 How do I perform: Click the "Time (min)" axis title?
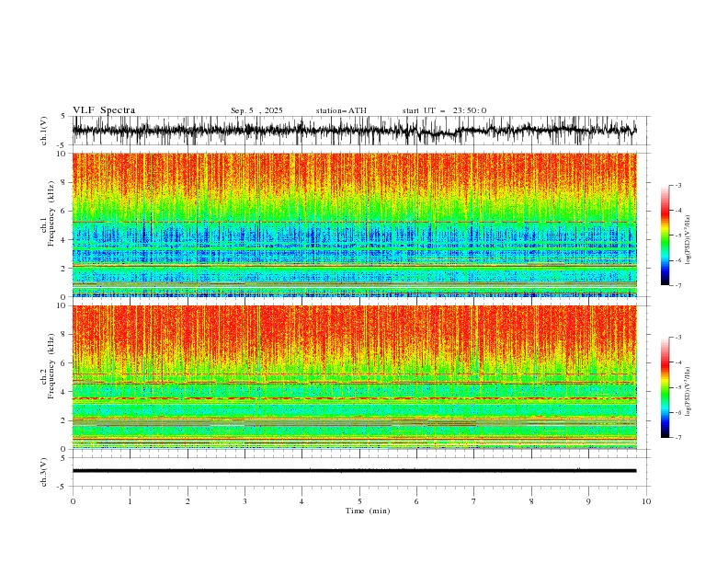pos(368,511)
